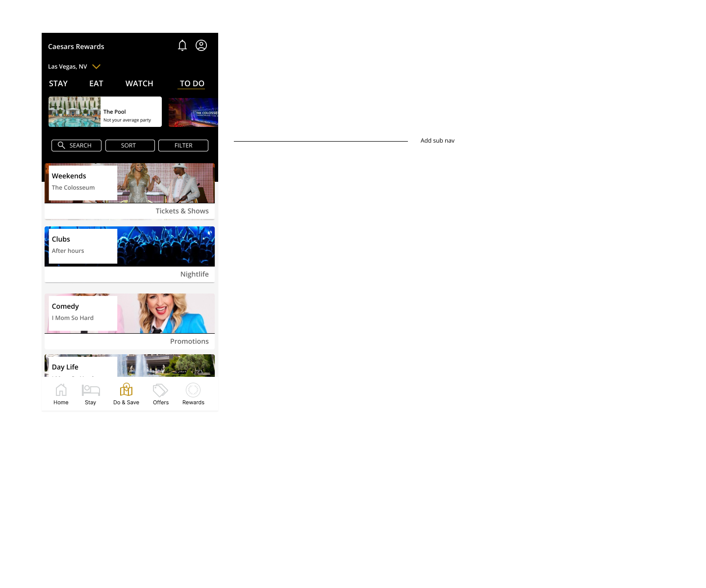Open the user profile icon
The image size is (706, 588).
click(201, 46)
